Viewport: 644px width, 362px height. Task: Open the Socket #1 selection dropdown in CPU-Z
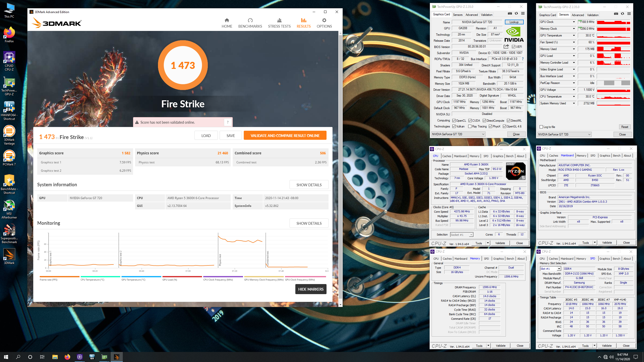pyautogui.click(x=462, y=235)
